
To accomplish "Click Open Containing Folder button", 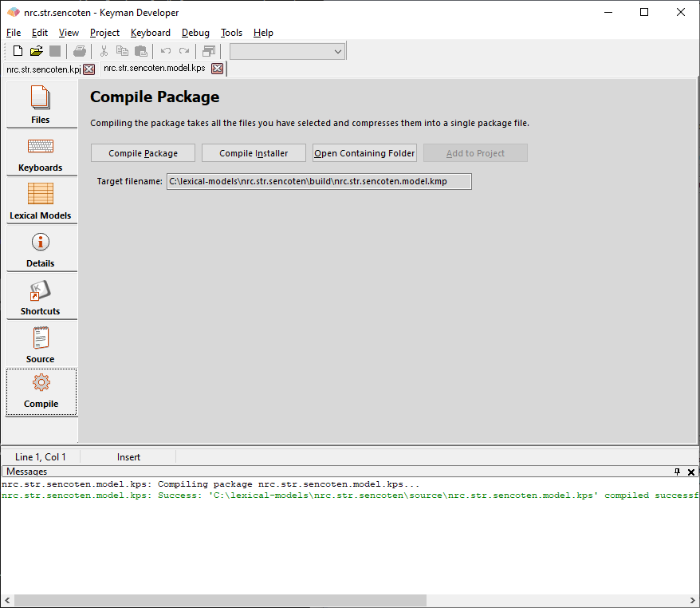I will coord(364,153).
